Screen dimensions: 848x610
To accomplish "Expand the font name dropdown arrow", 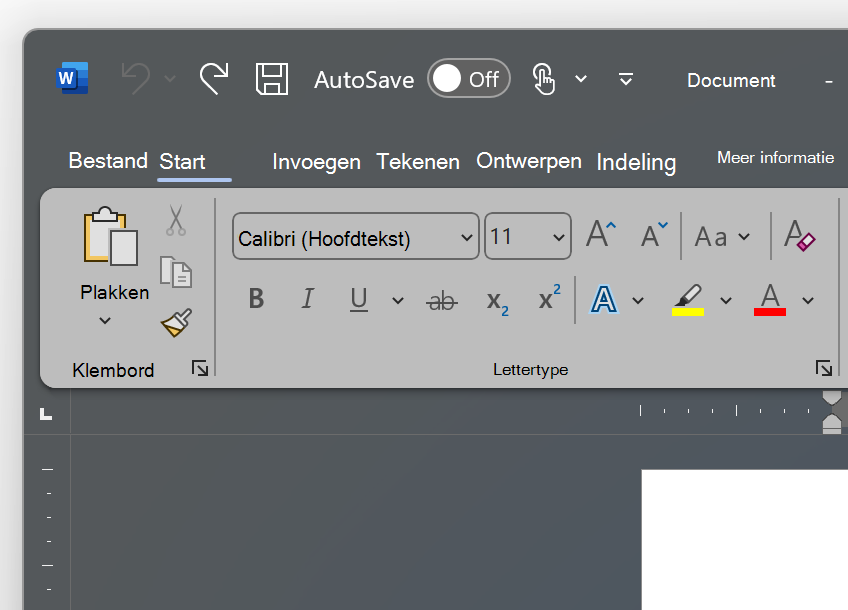I will tap(467, 237).
